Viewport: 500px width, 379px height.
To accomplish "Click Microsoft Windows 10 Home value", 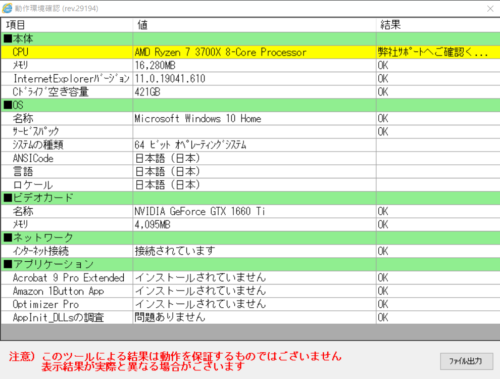I will tap(198, 119).
